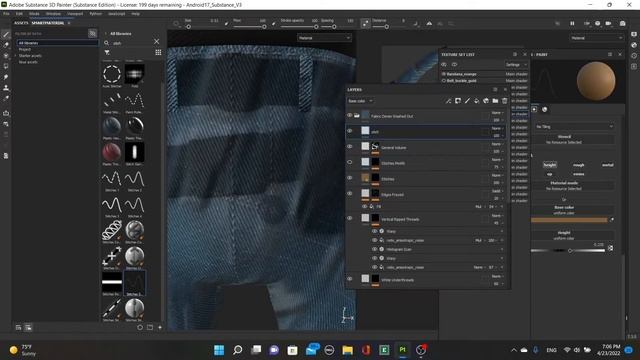The height and width of the screenshot is (360, 640).
Task: Open blend mode dropdown of General Volume layer
Action: (x=497, y=144)
